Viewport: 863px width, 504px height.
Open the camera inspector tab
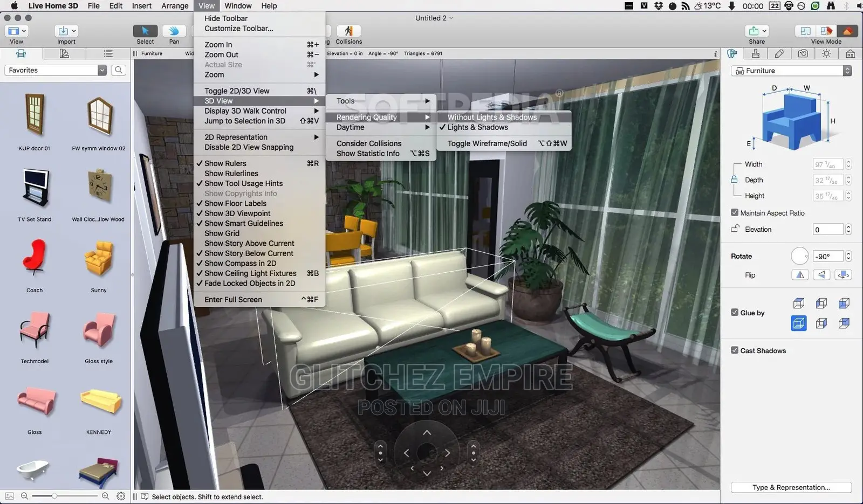pos(803,53)
